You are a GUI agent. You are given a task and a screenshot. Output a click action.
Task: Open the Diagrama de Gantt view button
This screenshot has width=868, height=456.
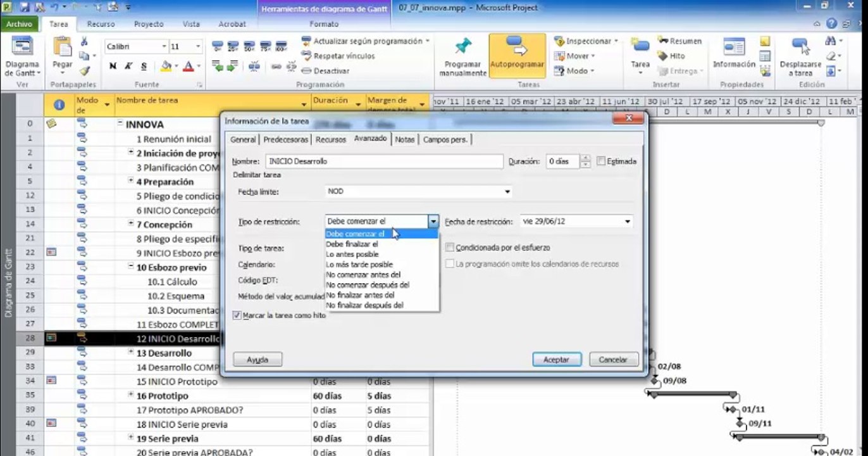[22, 56]
